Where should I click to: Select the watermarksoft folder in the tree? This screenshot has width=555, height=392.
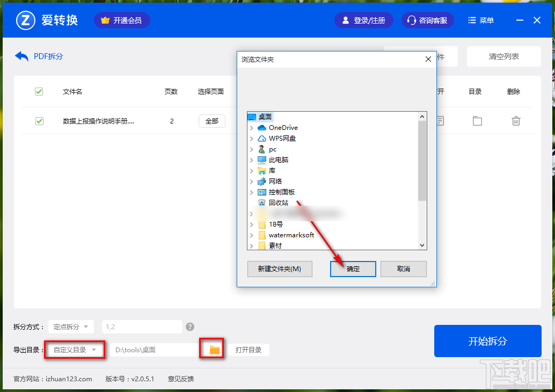pos(290,235)
